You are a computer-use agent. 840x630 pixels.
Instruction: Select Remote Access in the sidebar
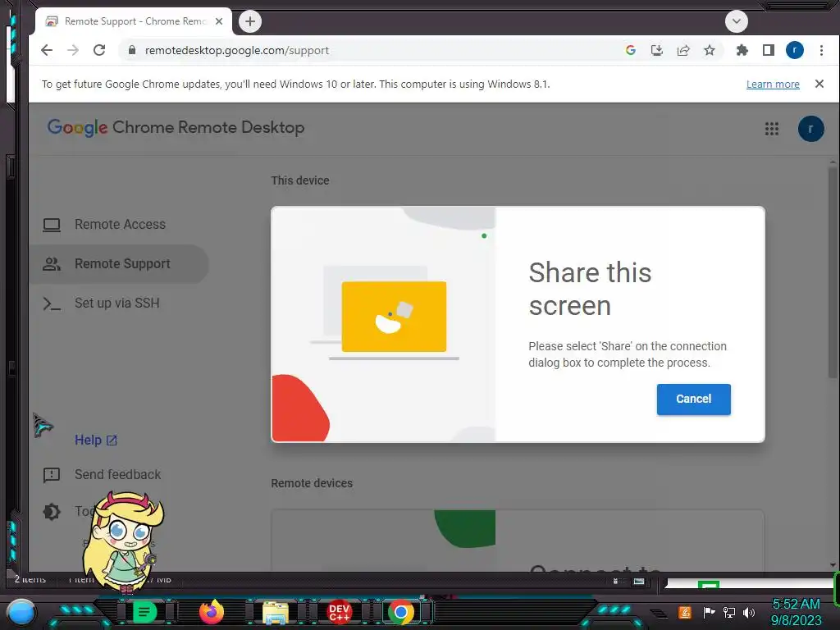pyautogui.click(x=119, y=225)
